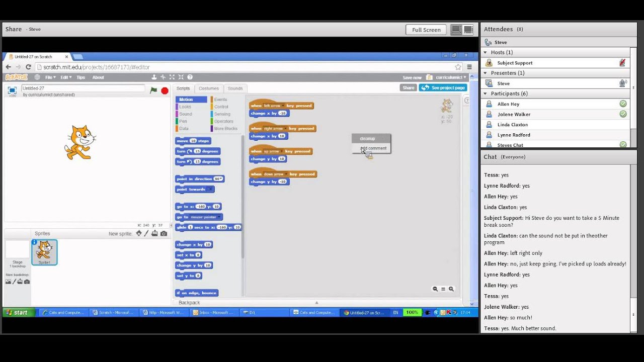Collapse the Hosts group
The image size is (644, 362).
coord(486,52)
